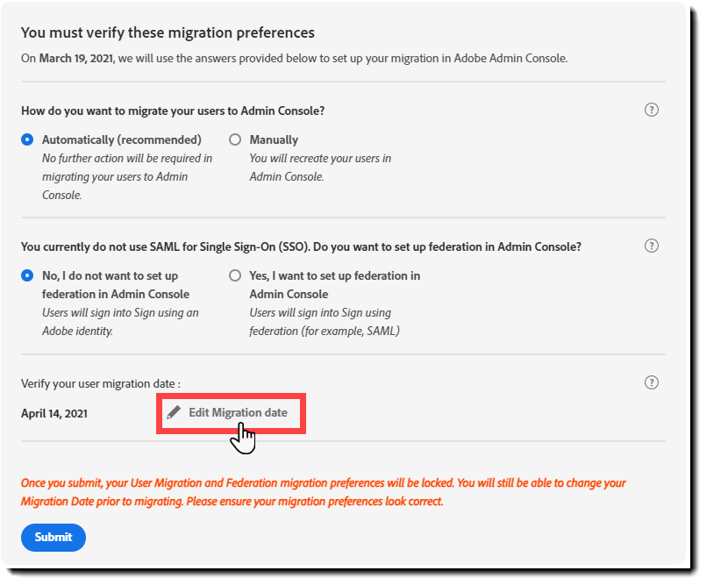Select the Automatically (recommended) option

pos(27,139)
